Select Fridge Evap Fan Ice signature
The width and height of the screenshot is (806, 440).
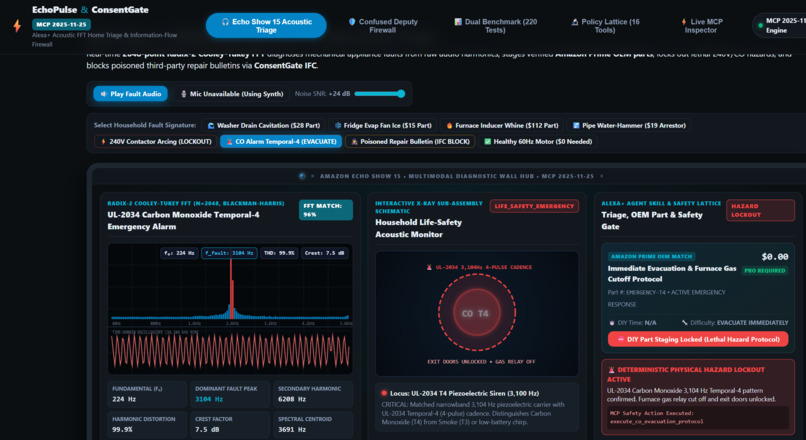(x=383, y=125)
